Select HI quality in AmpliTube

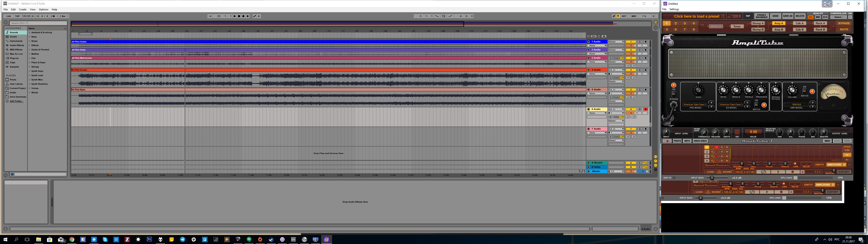[811, 17]
